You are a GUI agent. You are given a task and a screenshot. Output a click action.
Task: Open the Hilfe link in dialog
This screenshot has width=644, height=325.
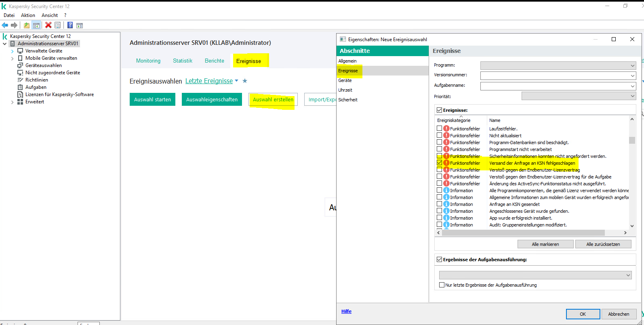point(346,311)
